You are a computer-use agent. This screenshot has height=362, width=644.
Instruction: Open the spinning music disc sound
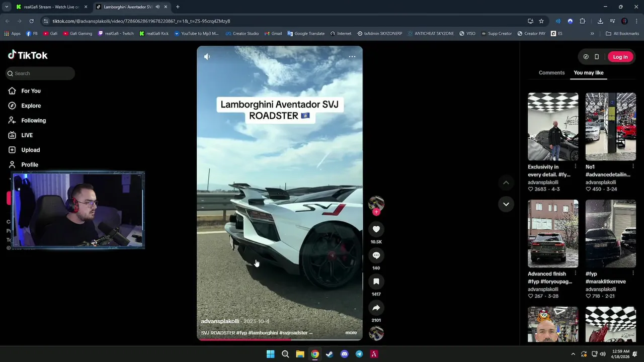(376, 333)
